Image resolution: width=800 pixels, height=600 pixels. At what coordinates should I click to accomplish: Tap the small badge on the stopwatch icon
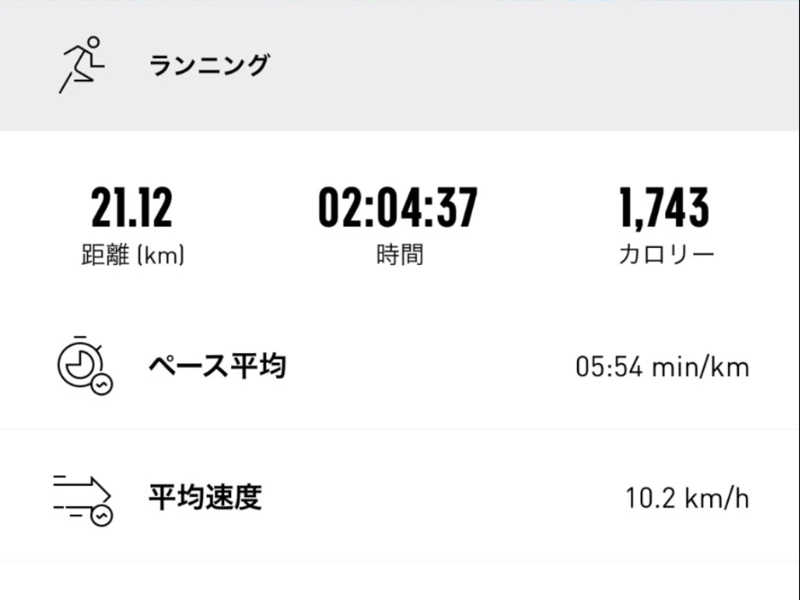(x=102, y=384)
